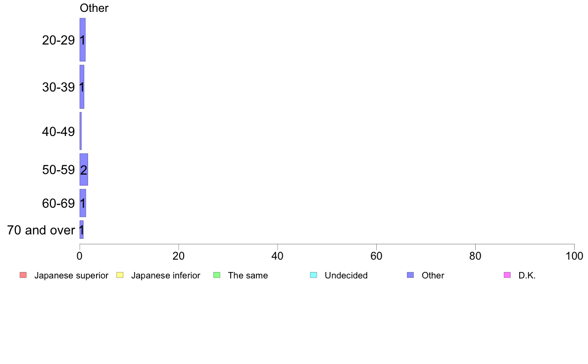Click the Other blue legend swatch
588x364 pixels.
(x=411, y=275)
